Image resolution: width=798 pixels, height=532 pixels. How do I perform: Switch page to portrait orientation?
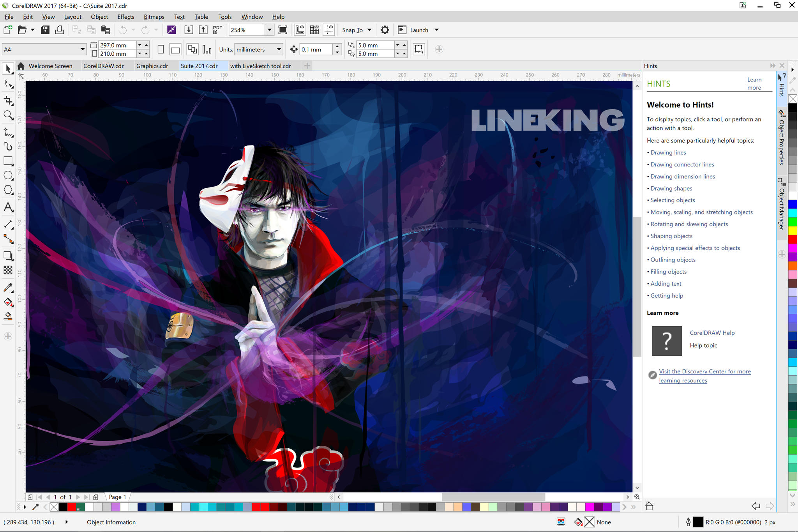tap(161, 49)
